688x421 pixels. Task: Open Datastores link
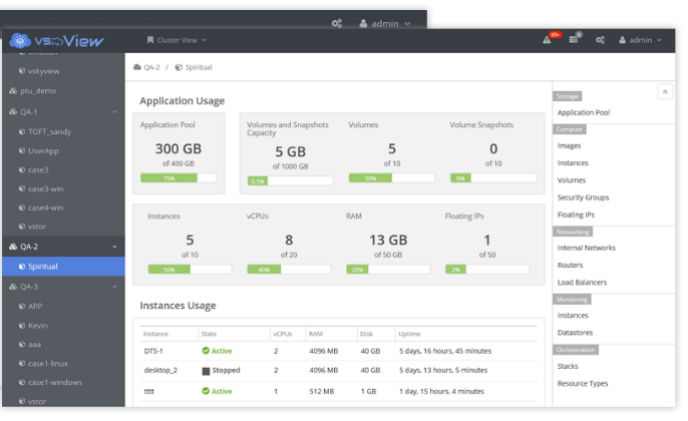tap(575, 332)
